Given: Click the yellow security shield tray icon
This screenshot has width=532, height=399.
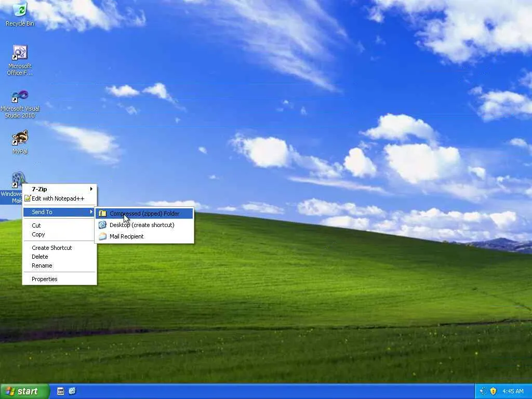Looking at the screenshot, I should [x=494, y=391].
